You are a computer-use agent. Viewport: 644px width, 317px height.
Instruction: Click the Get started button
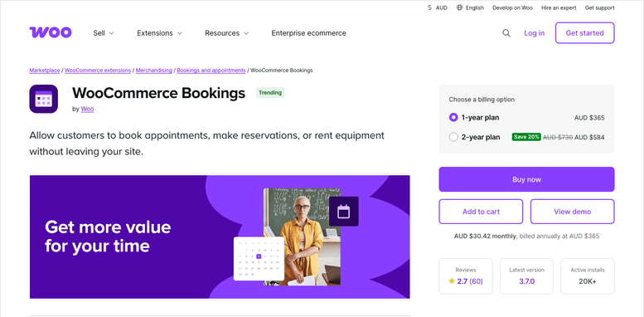584,33
